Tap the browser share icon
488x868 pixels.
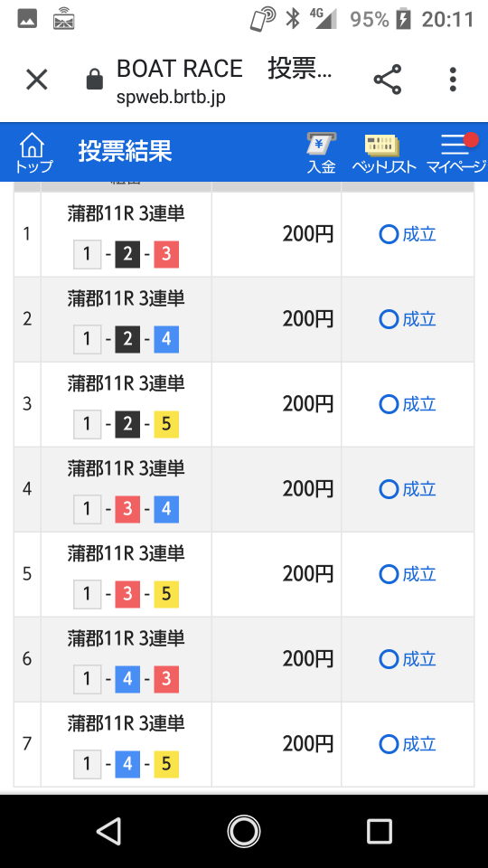tap(388, 80)
